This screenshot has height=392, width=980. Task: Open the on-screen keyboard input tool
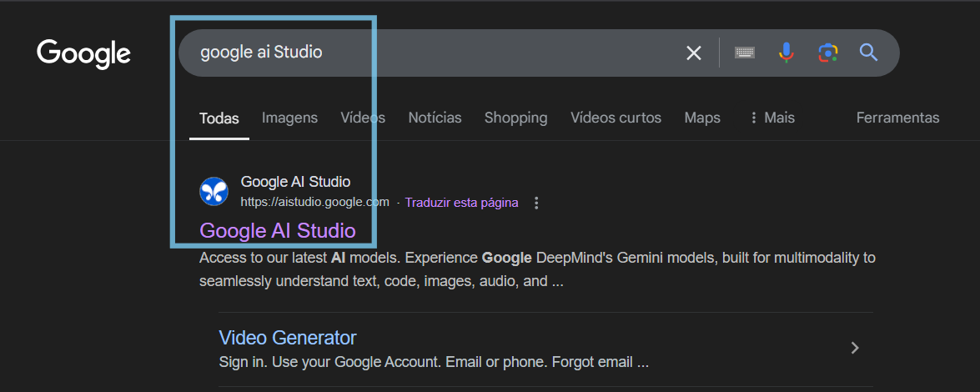pyautogui.click(x=744, y=53)
